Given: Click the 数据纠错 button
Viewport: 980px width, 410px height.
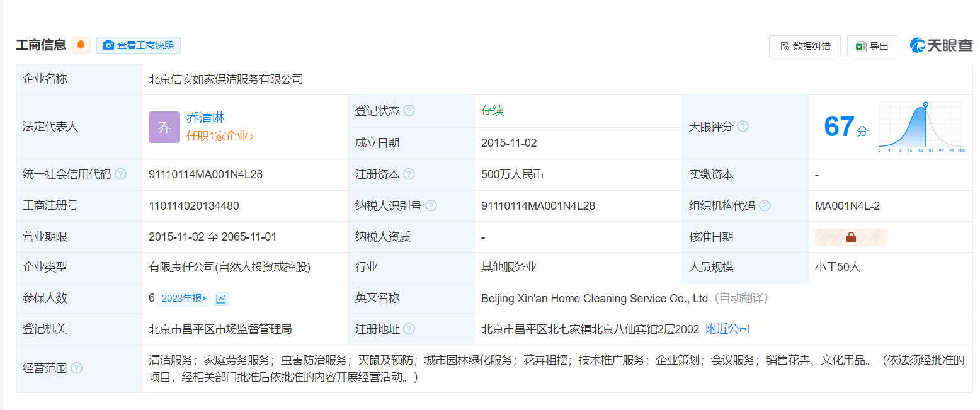Looking at the screenshot, I should 804,46.
